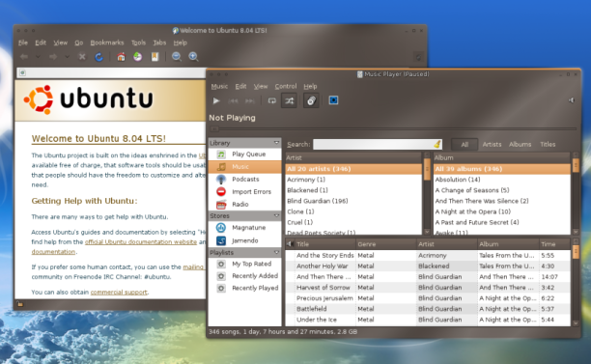Select Music source in Library sidebar
This screenshot has height=364, width=591.
pos(244,166)
